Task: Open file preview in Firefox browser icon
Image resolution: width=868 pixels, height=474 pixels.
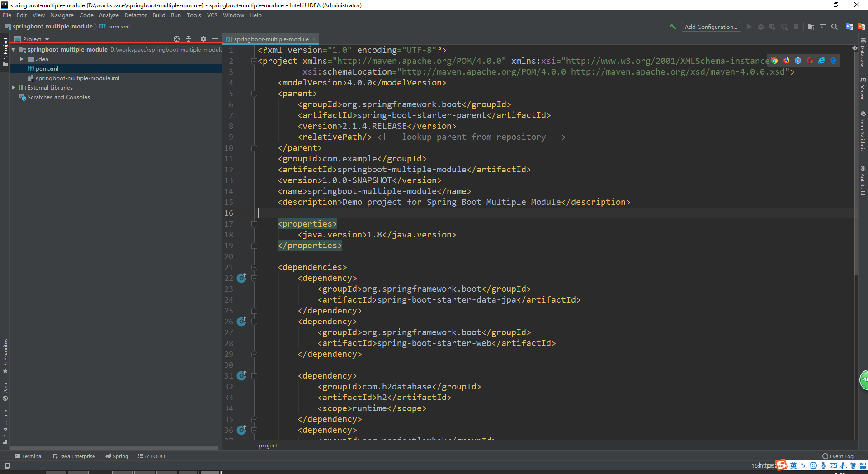Action: coord(786,61)
